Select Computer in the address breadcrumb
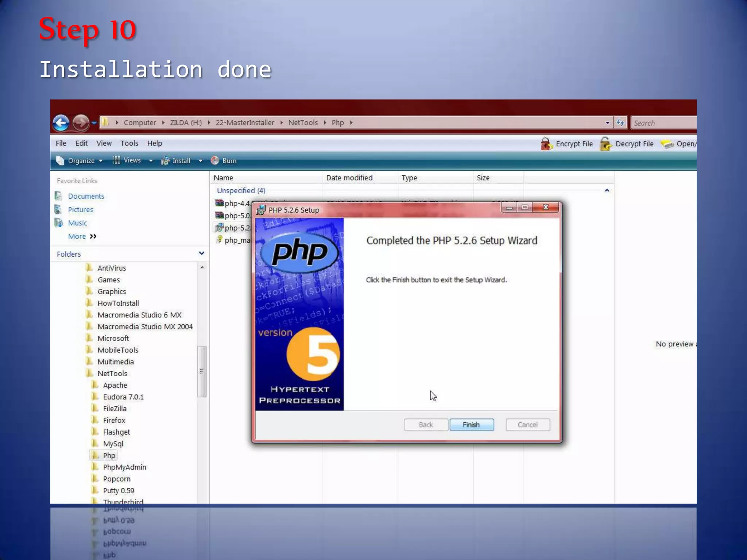 coord(140,122)
